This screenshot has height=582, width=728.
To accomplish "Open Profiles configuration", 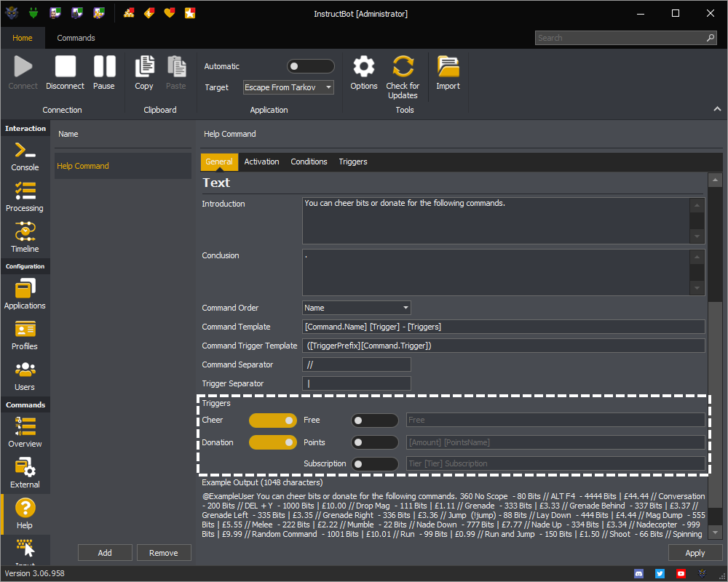I will pyautogui.click(x=25, y=335).
